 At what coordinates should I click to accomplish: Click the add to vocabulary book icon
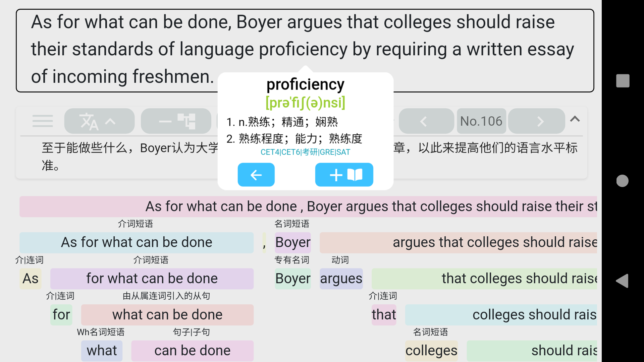click(344, 174)
